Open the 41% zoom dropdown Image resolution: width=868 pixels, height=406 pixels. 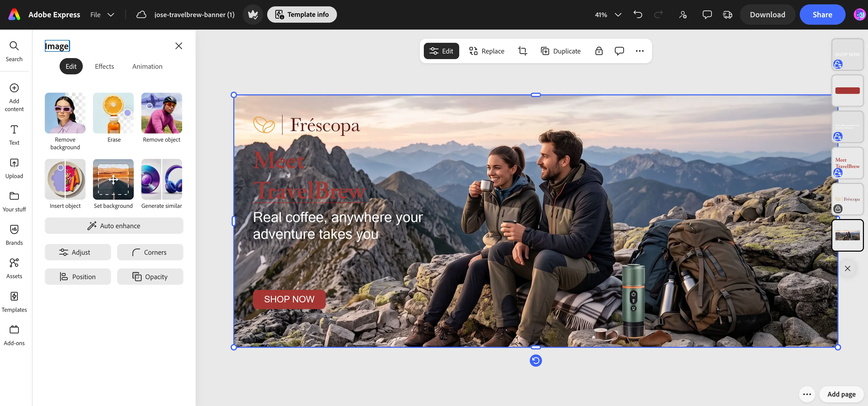[x=608, y=15]
